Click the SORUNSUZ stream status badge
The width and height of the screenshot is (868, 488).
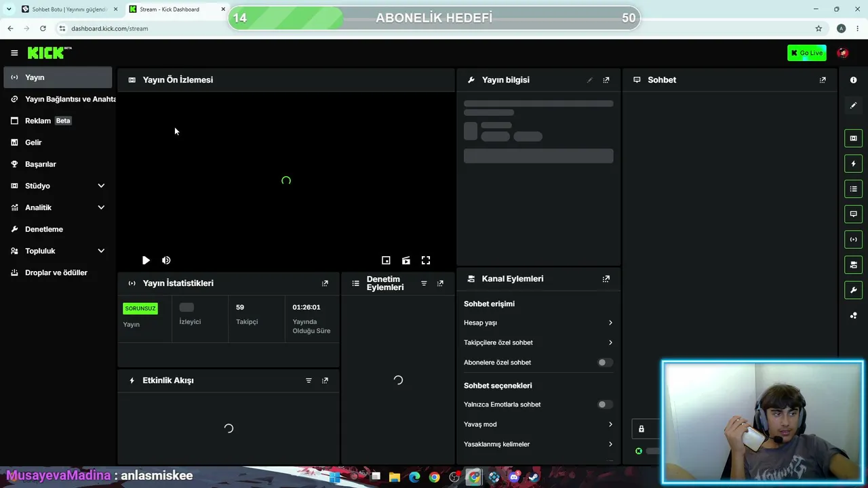pos(140,308)
